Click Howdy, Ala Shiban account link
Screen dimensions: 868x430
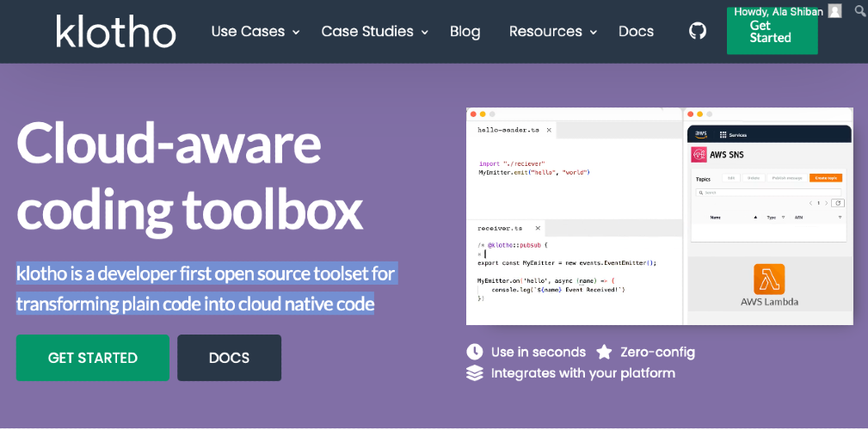(x=779, y=11)
